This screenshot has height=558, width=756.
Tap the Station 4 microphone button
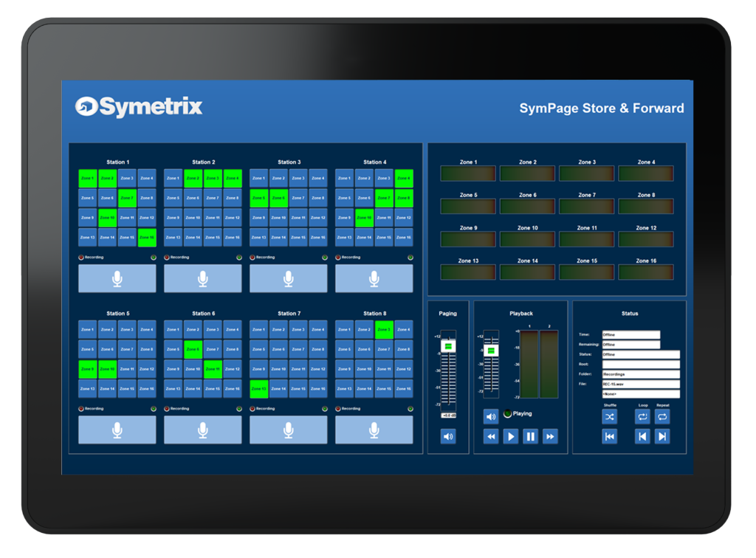[374, 278]
